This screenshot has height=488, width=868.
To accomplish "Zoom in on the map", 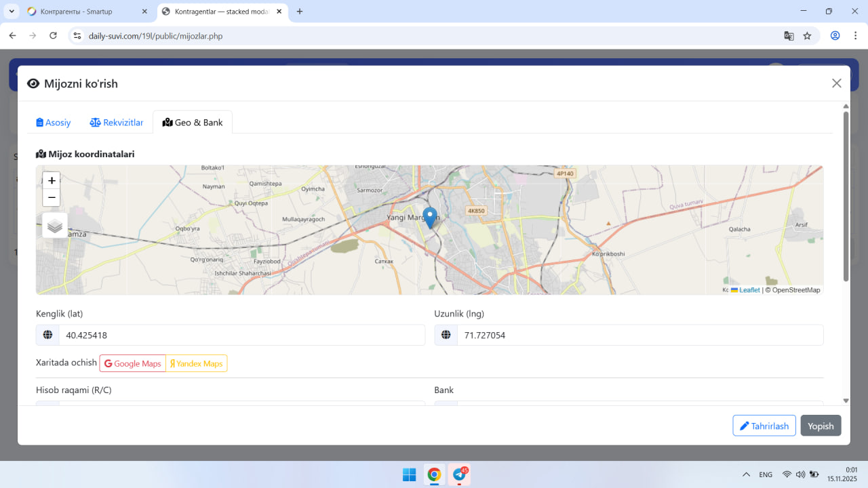I will [52, 181].
